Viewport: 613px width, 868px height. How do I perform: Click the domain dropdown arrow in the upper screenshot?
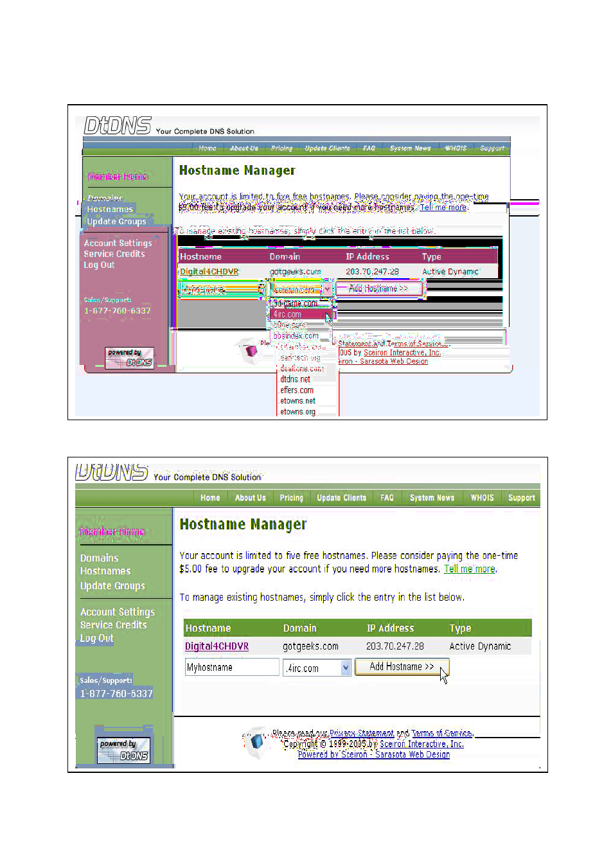[x=328, y=290]
